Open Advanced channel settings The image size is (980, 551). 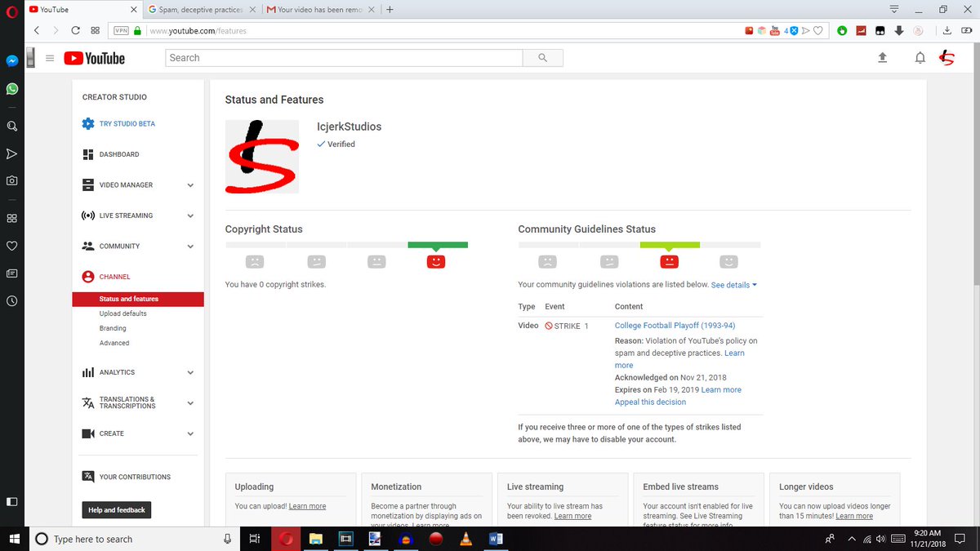tap(114, 343)
